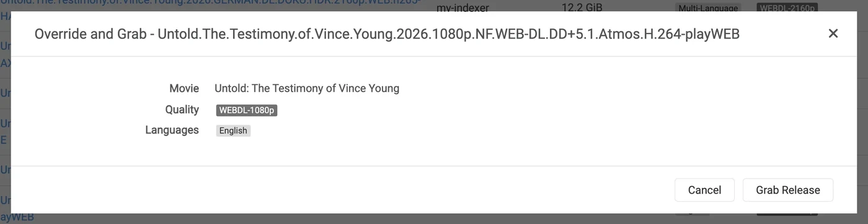Viewport: 868px width, 224px height.
Task: Cancel the override and grab dialog
Action: (x=704, y=190)
